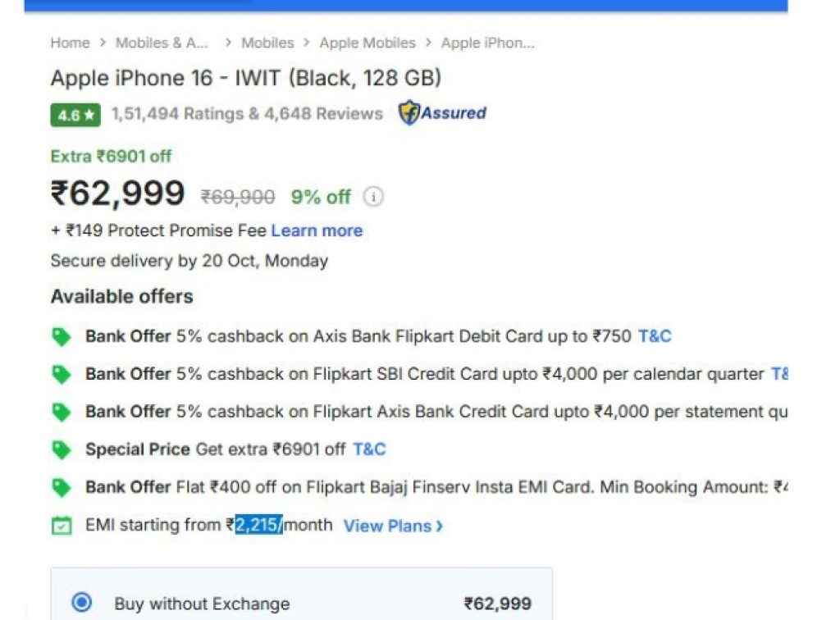The image size is (840, 620).
Task: Click the green tag beside Axis Credit Card offer
Action: [64, 411]
